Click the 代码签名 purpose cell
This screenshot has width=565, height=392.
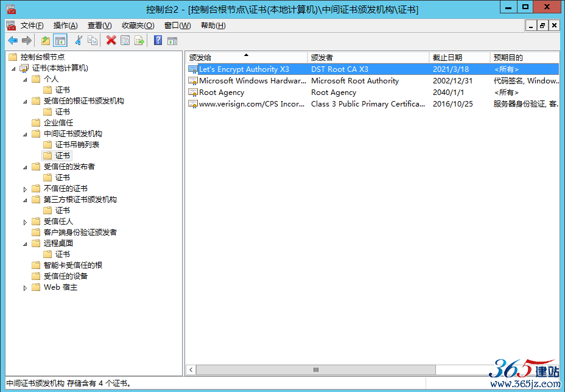coord(526,81)
